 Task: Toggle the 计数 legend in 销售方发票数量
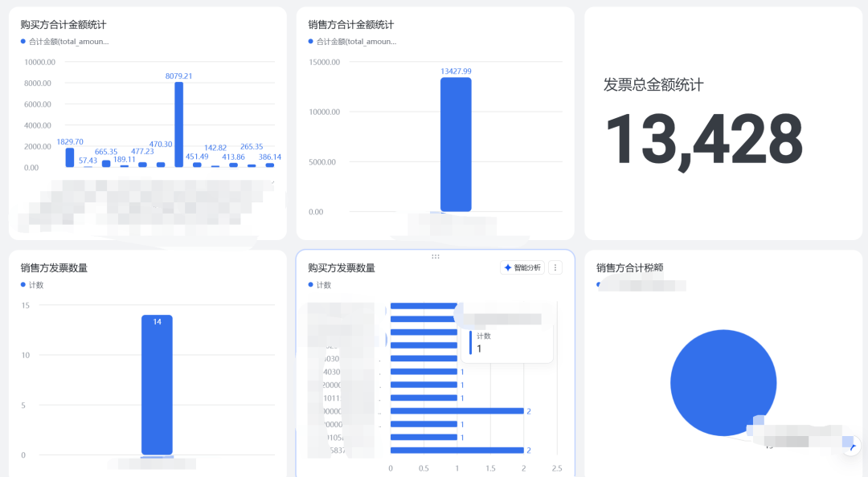32,285
